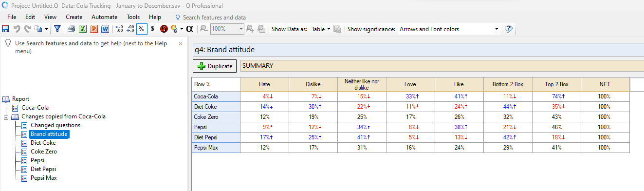644x191 pixels.
Task: Select the top-level Coca-Cola report item
Action: [x=35, y=108]
